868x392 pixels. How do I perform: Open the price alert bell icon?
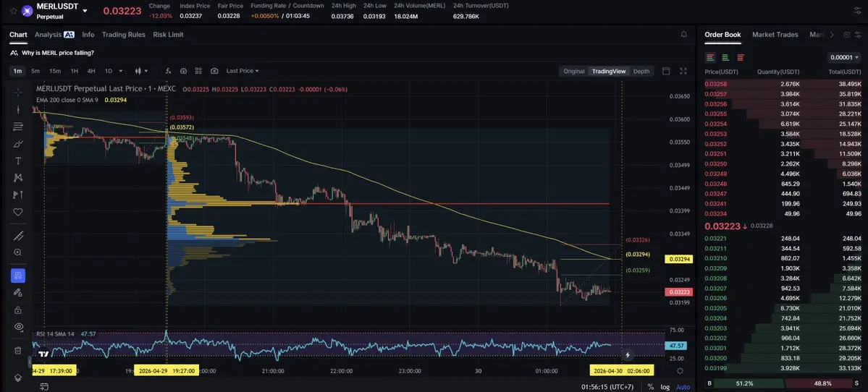coord(683,34)
